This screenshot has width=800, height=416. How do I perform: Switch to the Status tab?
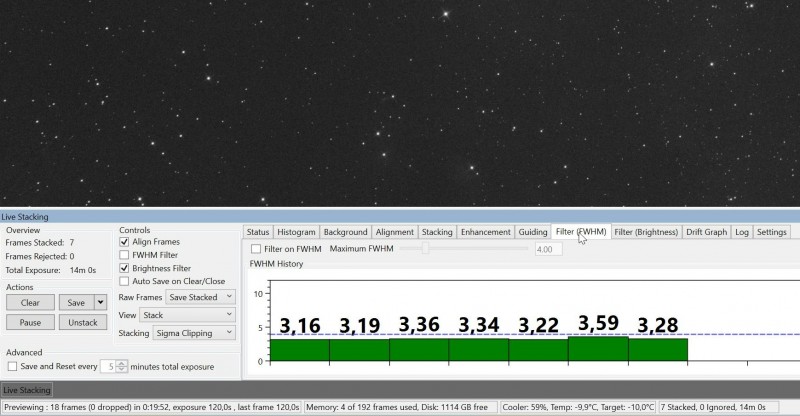258,232
